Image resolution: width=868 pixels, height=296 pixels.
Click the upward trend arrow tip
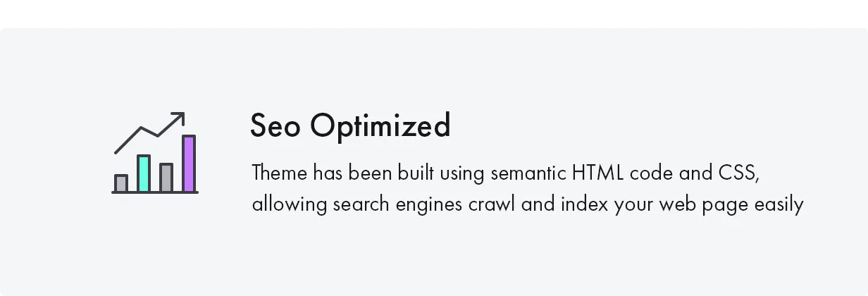pos(181,115)
